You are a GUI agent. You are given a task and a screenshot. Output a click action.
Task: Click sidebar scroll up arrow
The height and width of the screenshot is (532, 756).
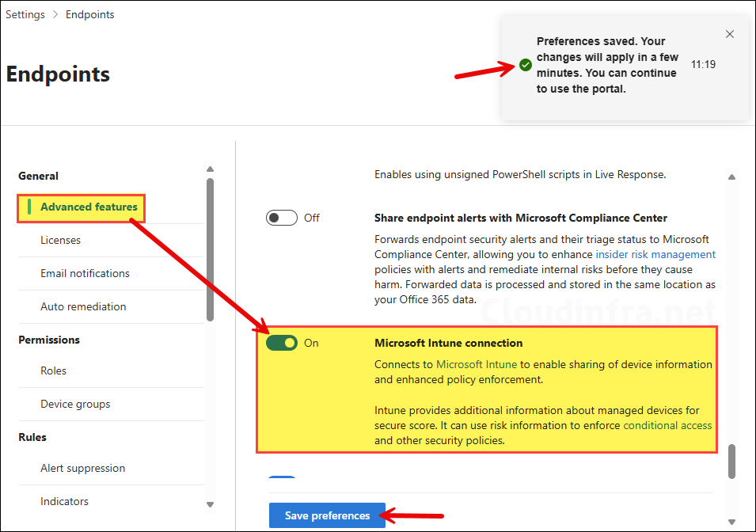tap(210, 169)
